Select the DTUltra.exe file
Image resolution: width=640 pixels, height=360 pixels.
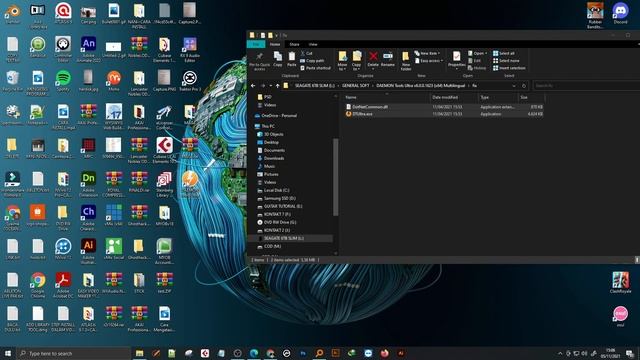tap(444, 114)
